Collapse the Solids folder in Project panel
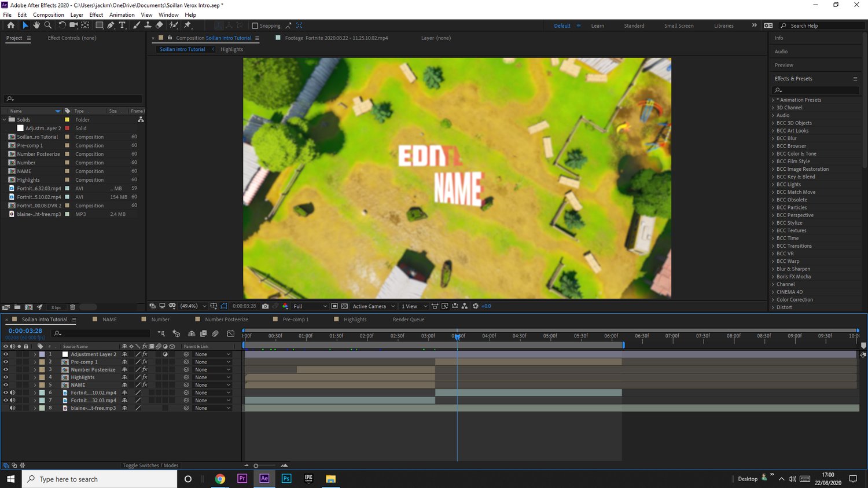Image resolution: width=868 pixels, height=488 pixels. [5, 120]
